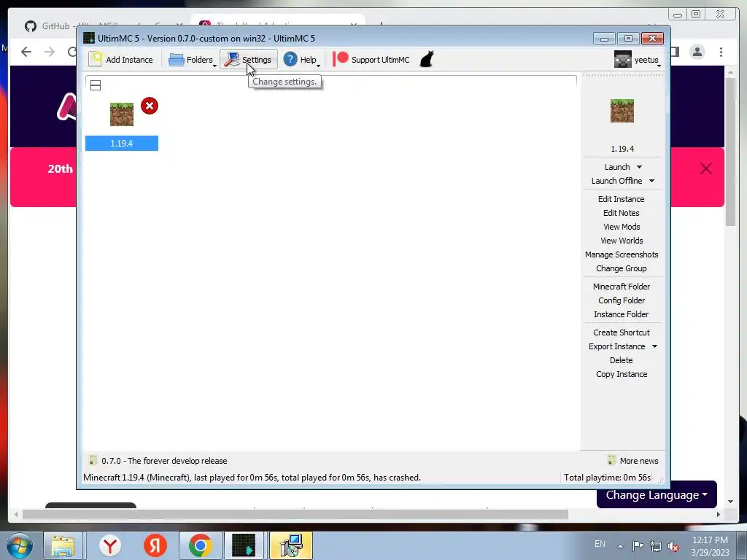Click Create Shortcut

click(622, 332)
